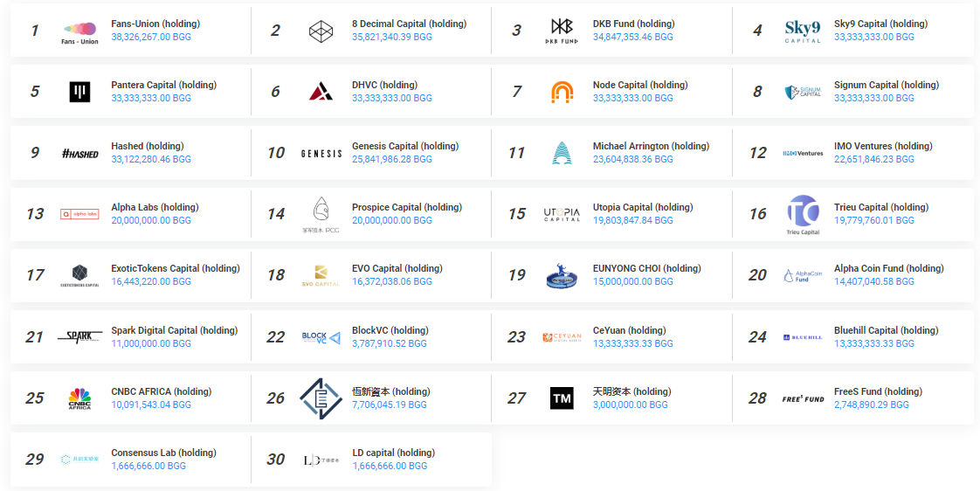980x491 pixels.
Task: Open the Alpha Coin Fund (holding) link
Action: (x=888, y=269)
